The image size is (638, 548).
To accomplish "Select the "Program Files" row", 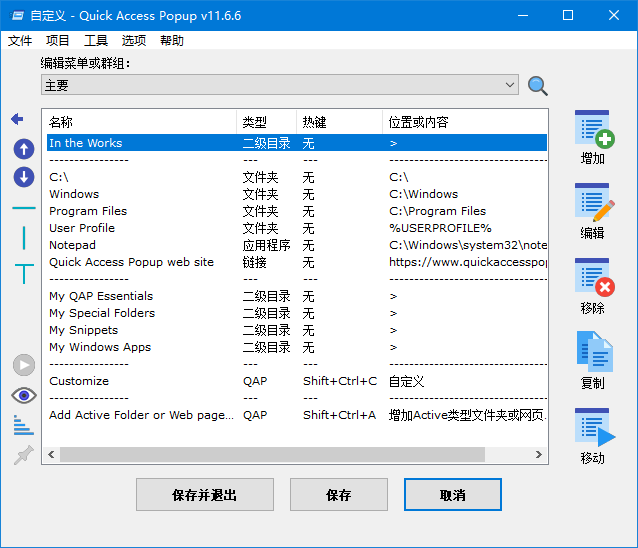I will pos(297,211).
